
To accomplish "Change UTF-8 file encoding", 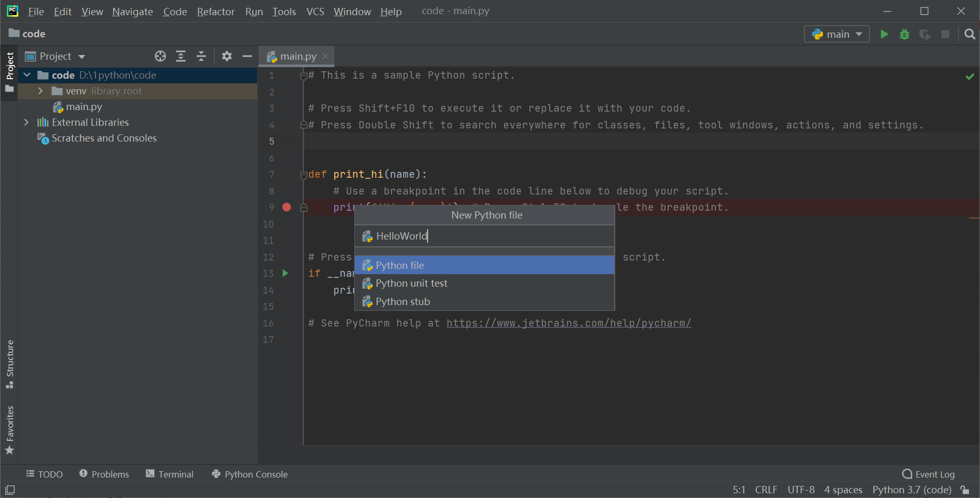I will coord(801,490).
